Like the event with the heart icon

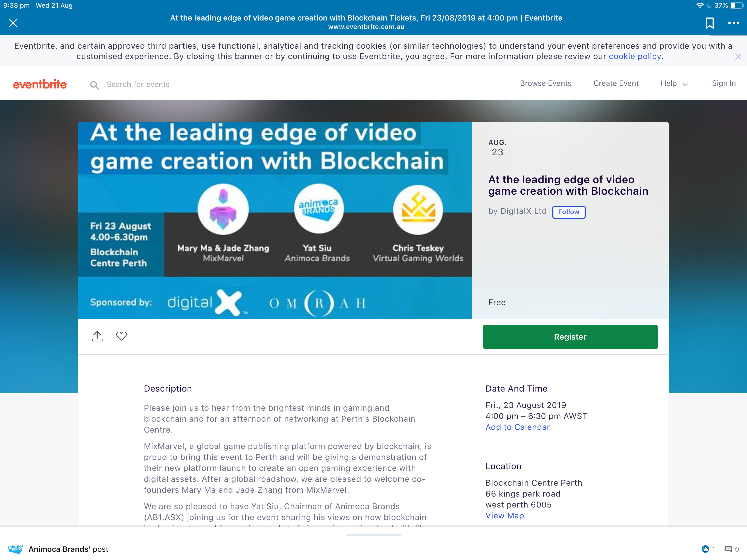coord(122,336)
